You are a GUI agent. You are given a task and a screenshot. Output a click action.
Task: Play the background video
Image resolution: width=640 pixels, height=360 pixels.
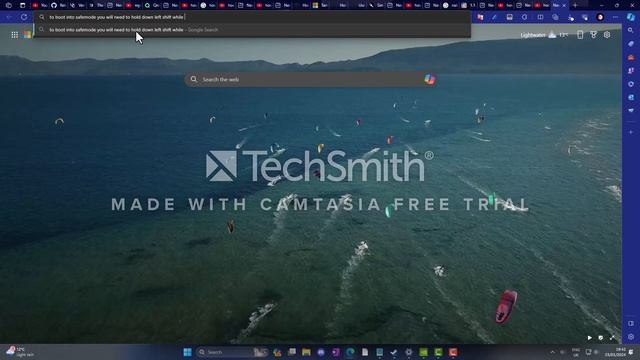click(589, 338)
